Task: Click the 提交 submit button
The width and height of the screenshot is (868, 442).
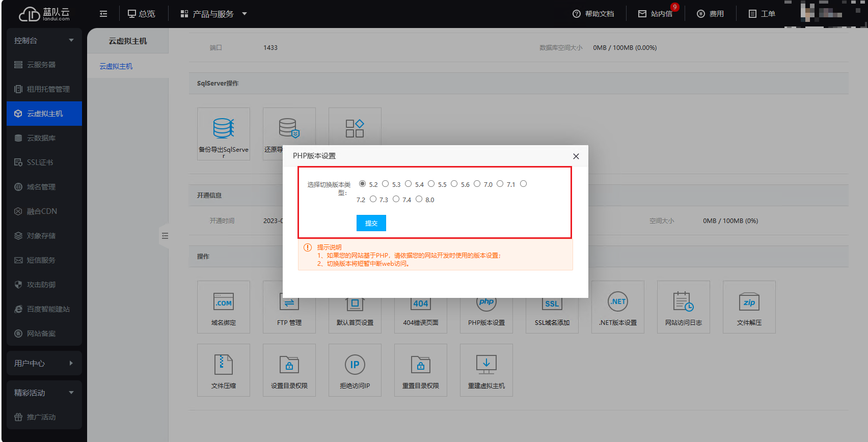Action: 371,223
